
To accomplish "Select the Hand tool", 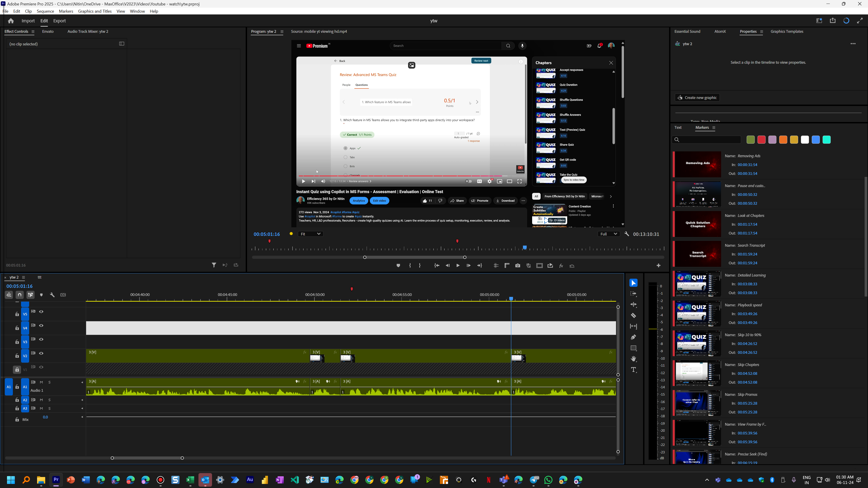I will pyautogui.click(x=633, y=359).
